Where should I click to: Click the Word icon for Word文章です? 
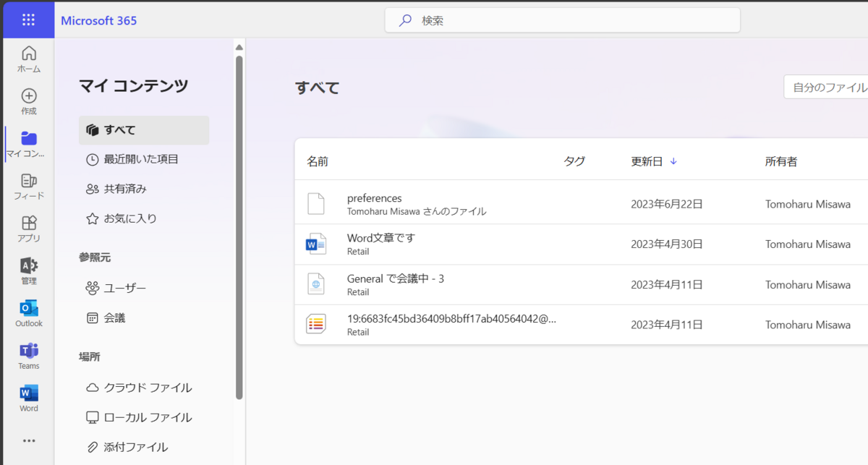[316, 244]
